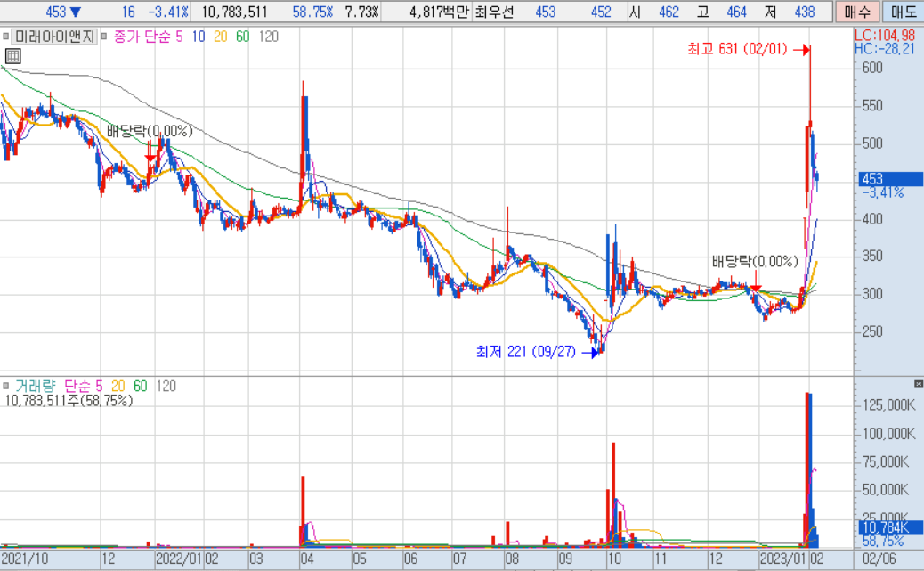Screen dimensions: 924x571
Task: Click the volume average 20 label
Action: [x=118, y=386]
